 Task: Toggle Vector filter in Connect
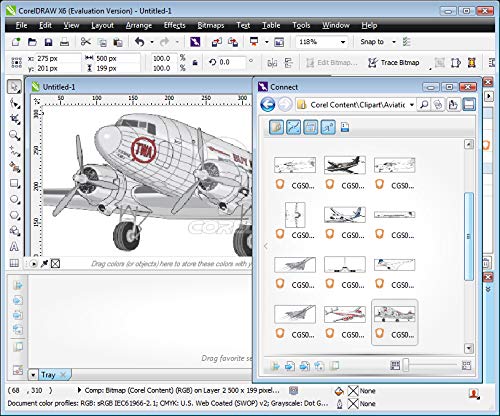[x=293, y=127]
